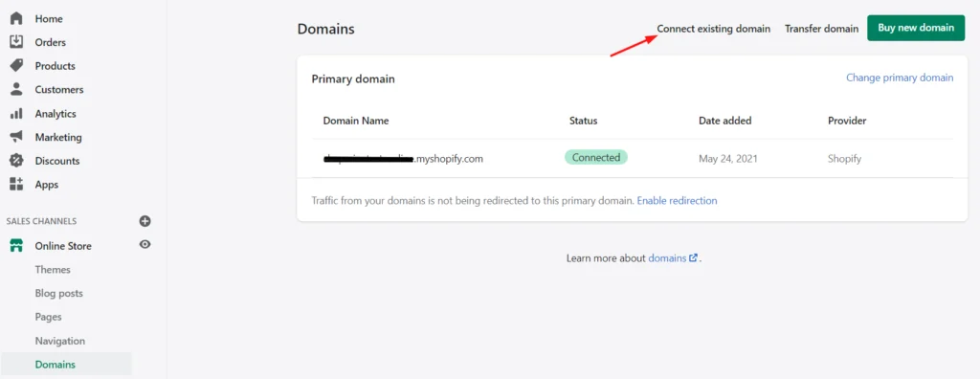Open the Customers section
980x379 pixels.
pyautogui.click(x=58, y=89)
